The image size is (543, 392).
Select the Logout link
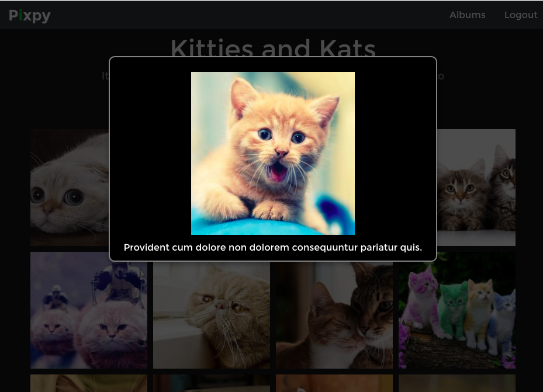point(520,15)
